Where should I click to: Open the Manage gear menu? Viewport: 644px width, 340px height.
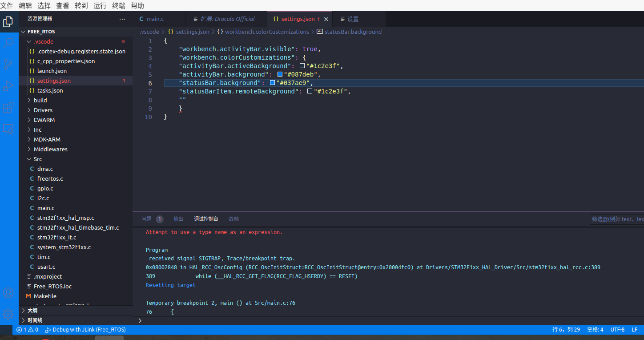click(8, 314)
